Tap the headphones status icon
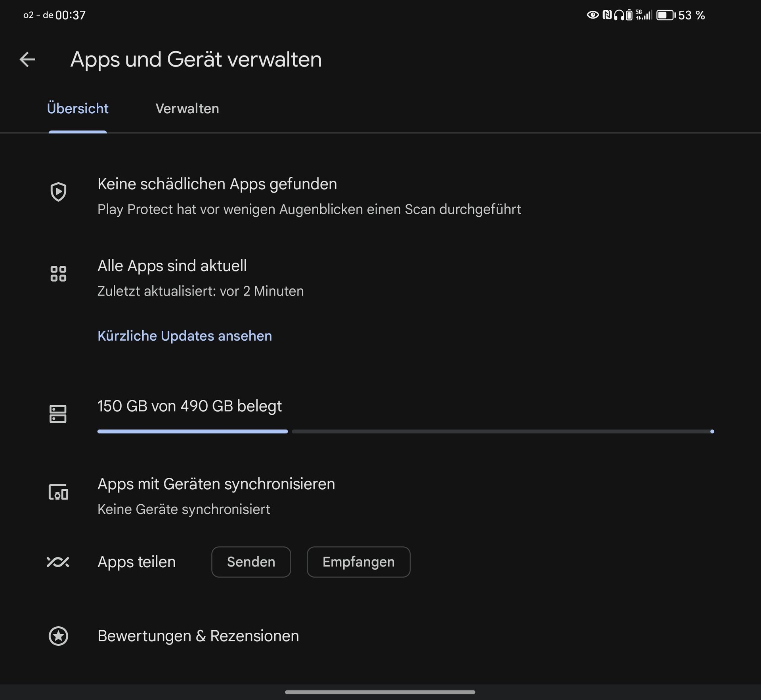The width and height of the screenshot is (761, 700). tap(619, 15)
